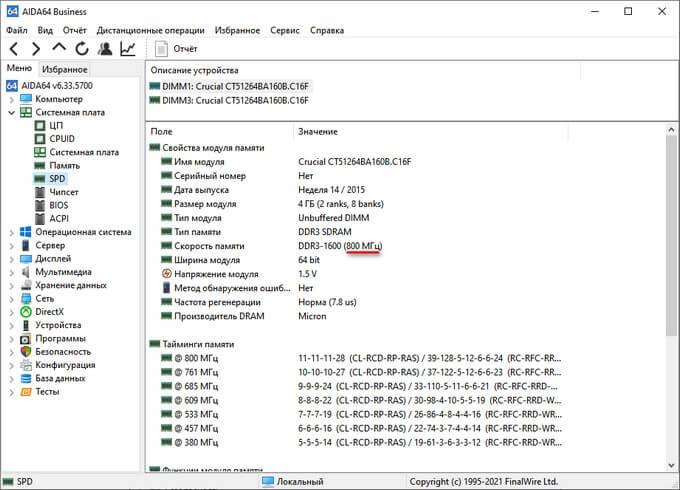Click the Локальный status bar entry
Image resolution: width=680 pixels, height=490 pixels.
point(293,482)
